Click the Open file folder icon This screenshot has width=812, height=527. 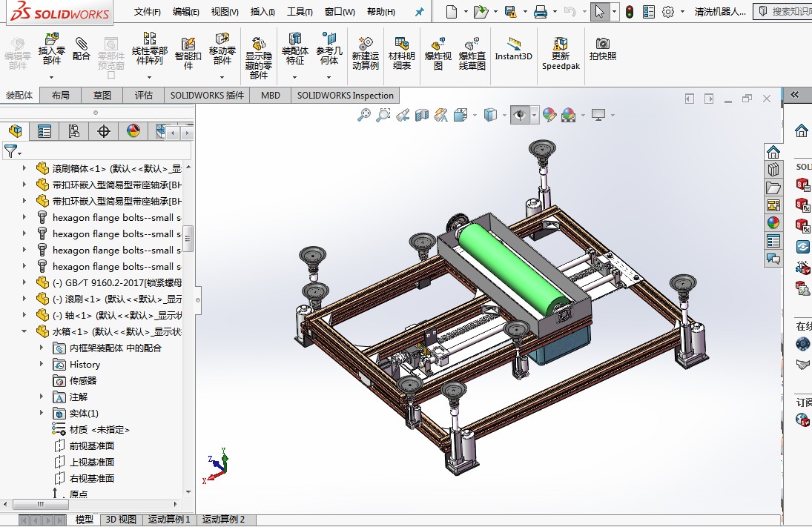(x=481, y=11)
